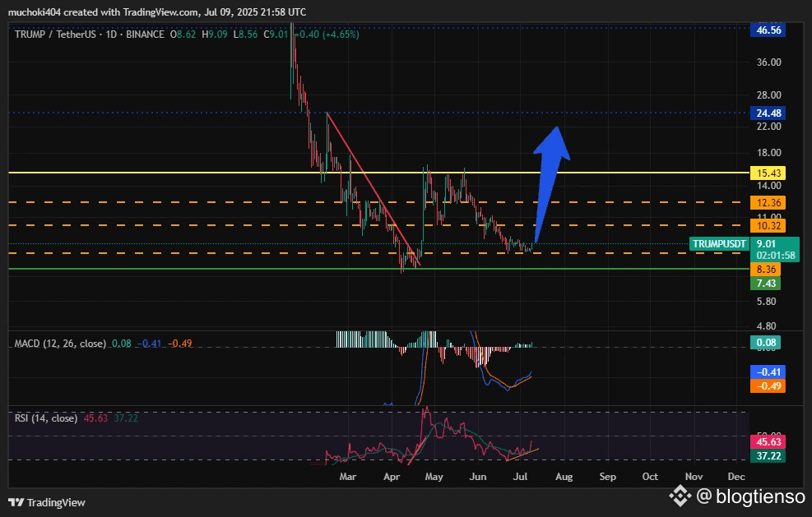The width and height of the screenshot is (812, 517).
Task: Click the 02:01:58 candle countdown timer
Action: (775, 256)
